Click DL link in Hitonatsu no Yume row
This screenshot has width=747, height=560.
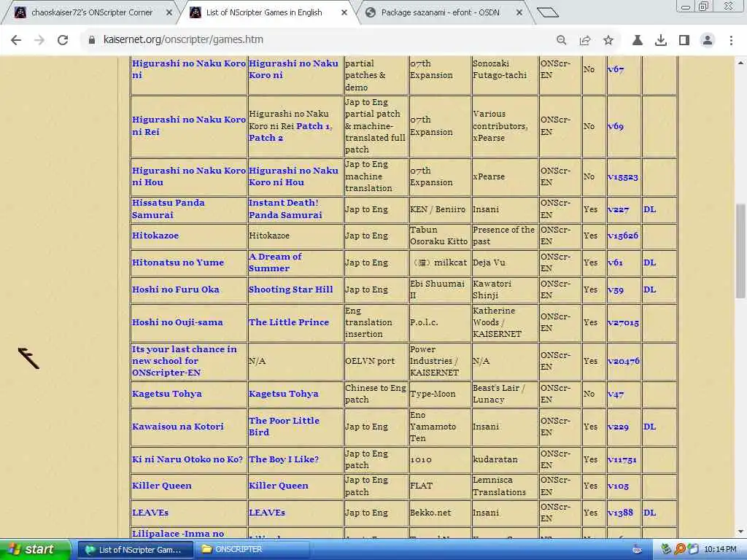point(649,262)
